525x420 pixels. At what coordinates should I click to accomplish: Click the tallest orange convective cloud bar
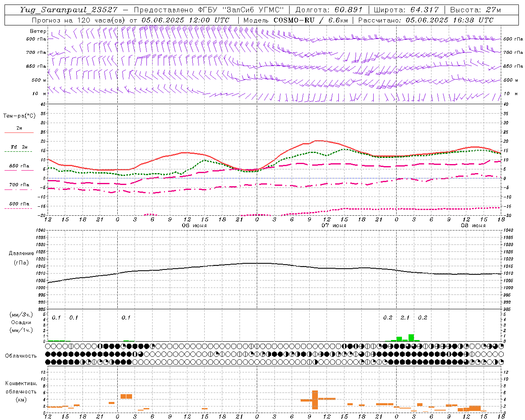(x=315, y=400)
